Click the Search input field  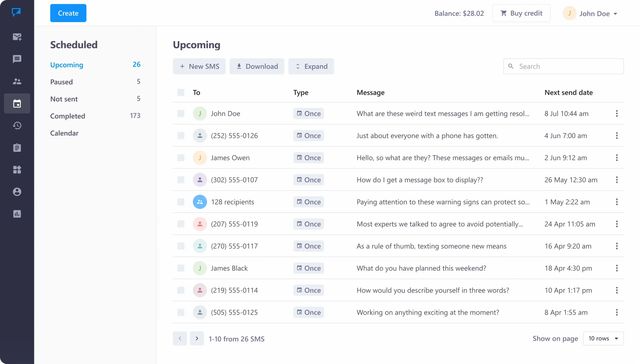point(563,66)
